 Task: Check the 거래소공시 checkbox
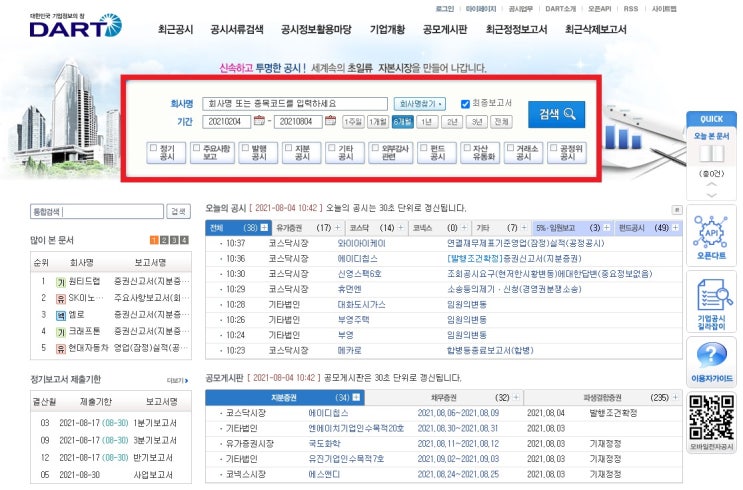point(510,148)
